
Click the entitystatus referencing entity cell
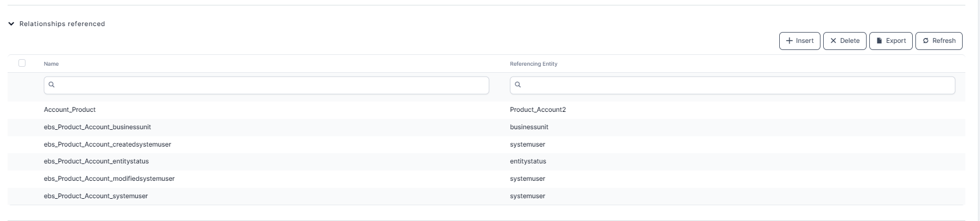click(528, 161)
